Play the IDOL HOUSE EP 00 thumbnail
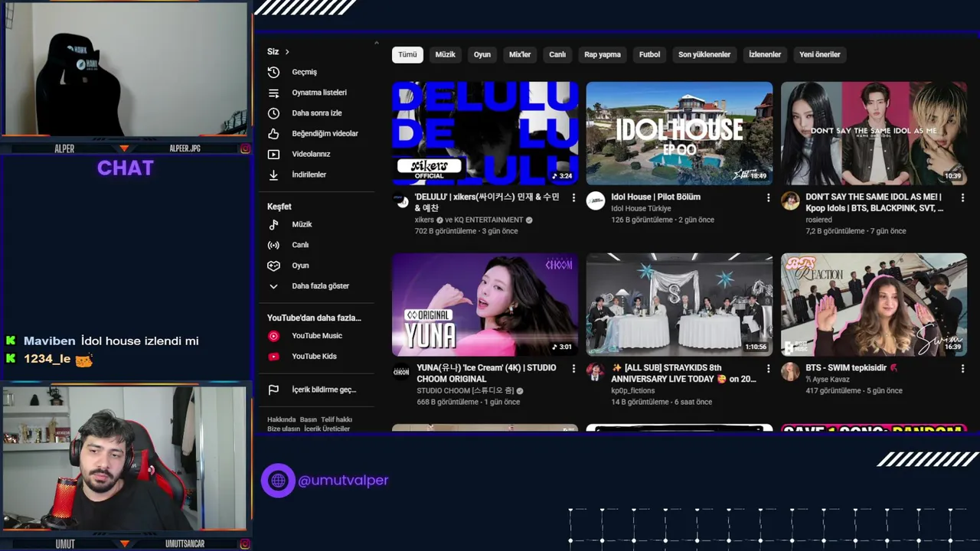Screen dimensions: 980x551 (x=679, y=133)
